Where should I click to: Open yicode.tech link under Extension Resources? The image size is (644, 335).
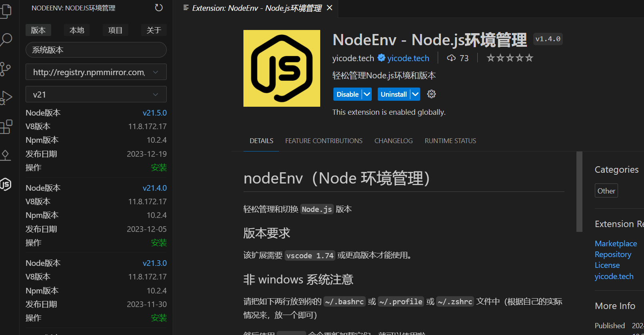[614, 276]
